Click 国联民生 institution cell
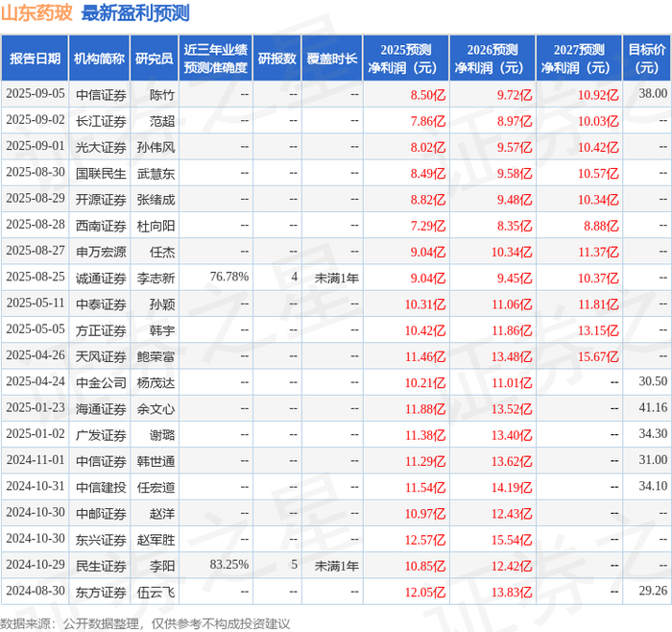This screenshot has height=632, width=672. pyautogui.click(x=101, y=174)
